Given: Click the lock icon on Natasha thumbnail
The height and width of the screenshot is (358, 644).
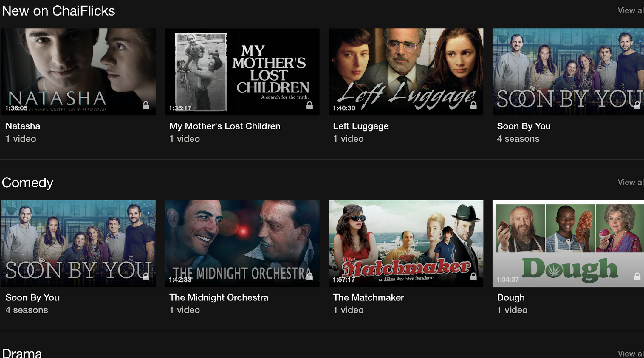Looking at the screenshot, I should coord(145,105).
